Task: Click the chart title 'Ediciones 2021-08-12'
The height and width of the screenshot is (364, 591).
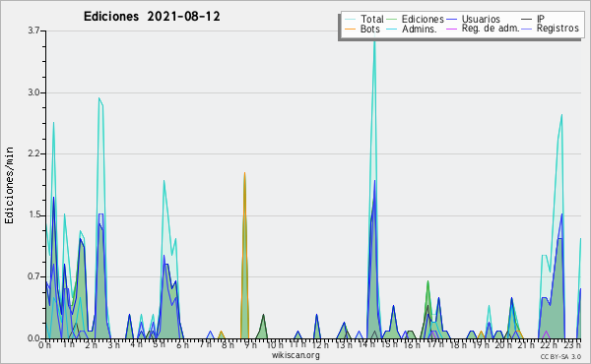Action: (152, 17)
